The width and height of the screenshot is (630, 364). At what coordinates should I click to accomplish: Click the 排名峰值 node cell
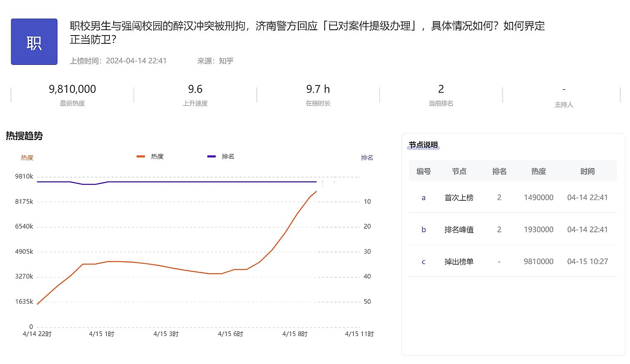pos(459,230)
